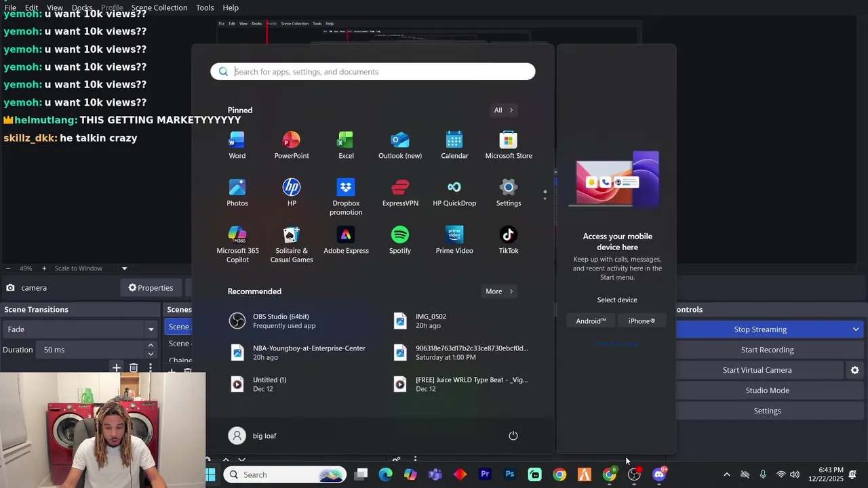Increase transition duration with up arrow
Image resolution: width=868 pixels, height=488 pixels.
(151, 346)
